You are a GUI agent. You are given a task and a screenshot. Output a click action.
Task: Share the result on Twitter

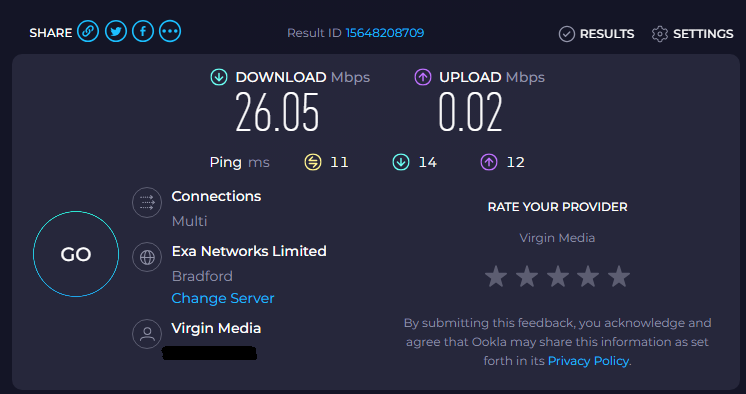pos(116,32)
